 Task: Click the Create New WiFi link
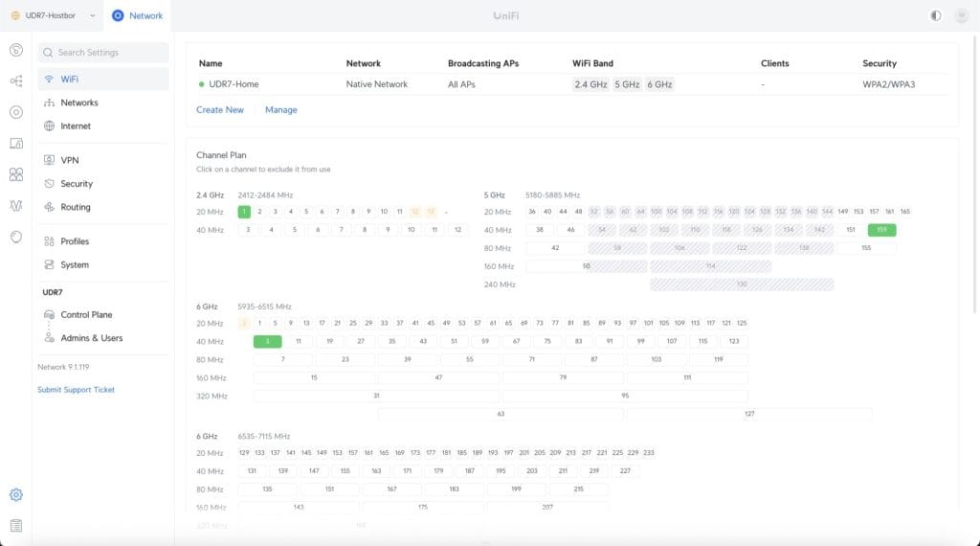tap(220, 110)
